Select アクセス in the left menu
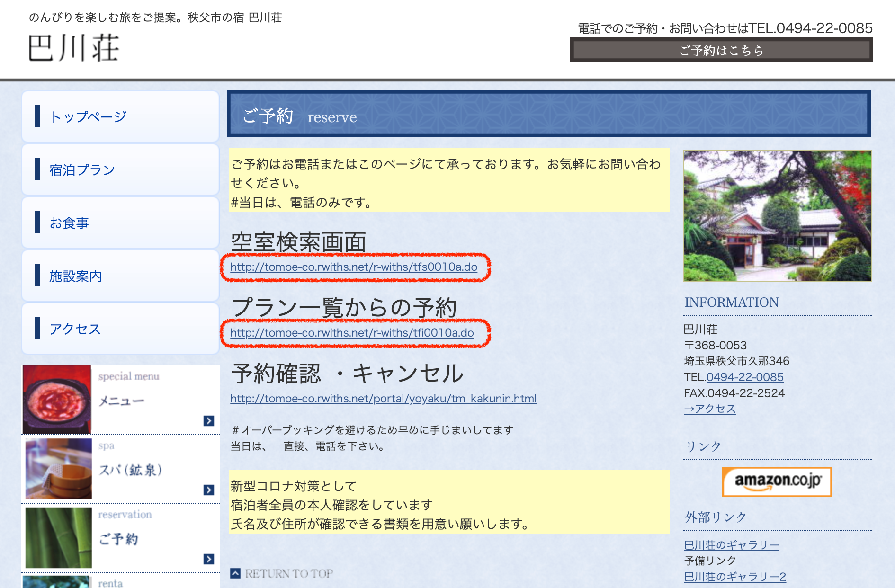 (75, 329)
